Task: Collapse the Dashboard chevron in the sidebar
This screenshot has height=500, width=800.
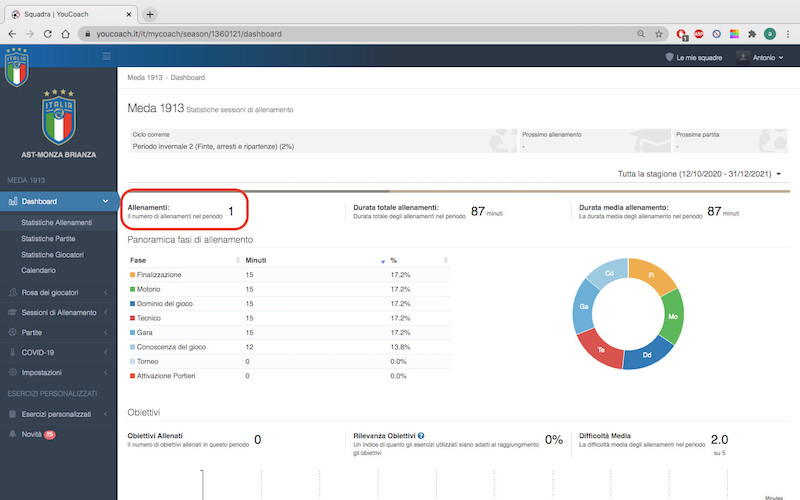Action: (106, 202)
